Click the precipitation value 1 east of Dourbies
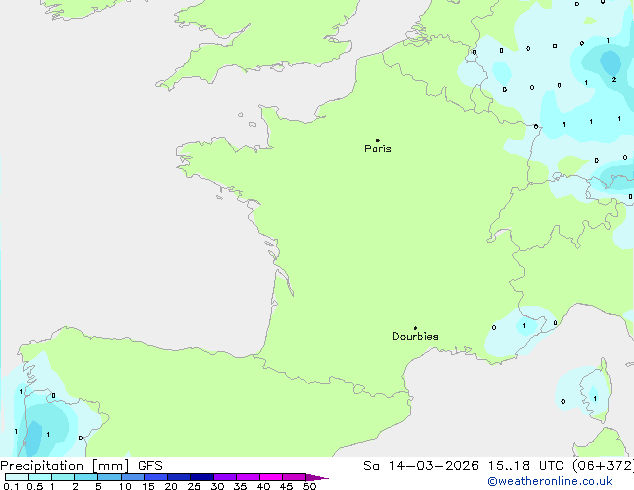Image resolution: width=634 pixels, height=490 pixels. coord(523,326)
